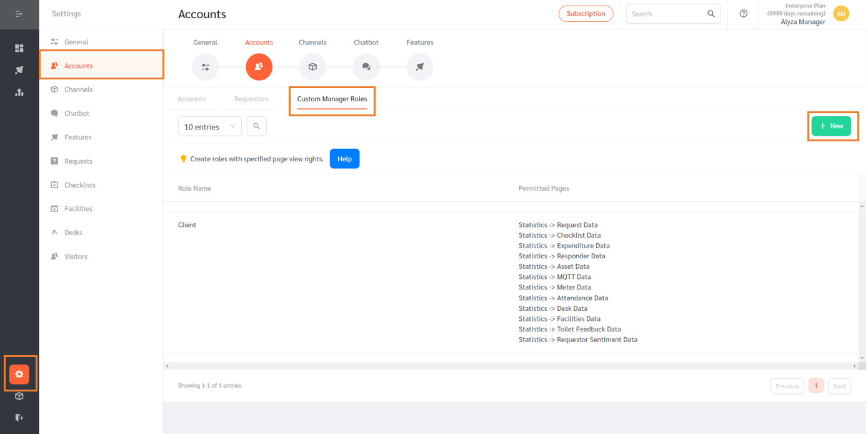Image resolution: width=868 pixels, height=434 pixels.
Task: Click the Chatbot chat-bubble step icon
Action: (366, 67)
